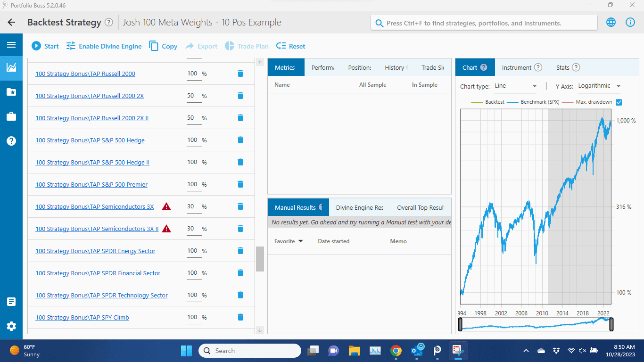Viewport: 644px width, 362px height.
Task: Open the help icon beside Backtest Strategy
Action: click(108, 22)
